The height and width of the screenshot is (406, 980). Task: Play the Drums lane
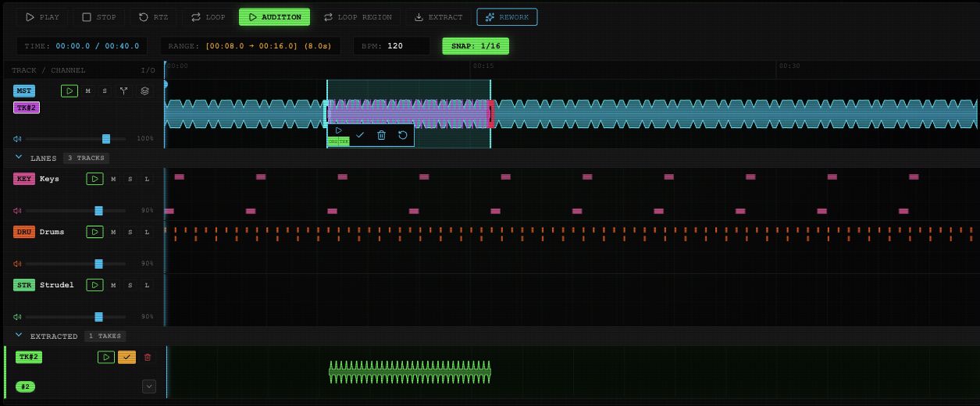[94, 232]
